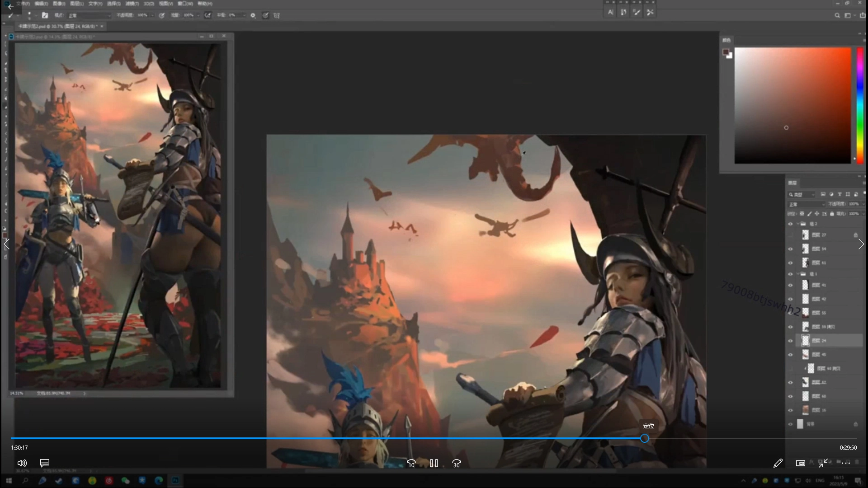Click the back arrow at top-left
Viewport: 868px width, 488px height.
click(10, 7)
